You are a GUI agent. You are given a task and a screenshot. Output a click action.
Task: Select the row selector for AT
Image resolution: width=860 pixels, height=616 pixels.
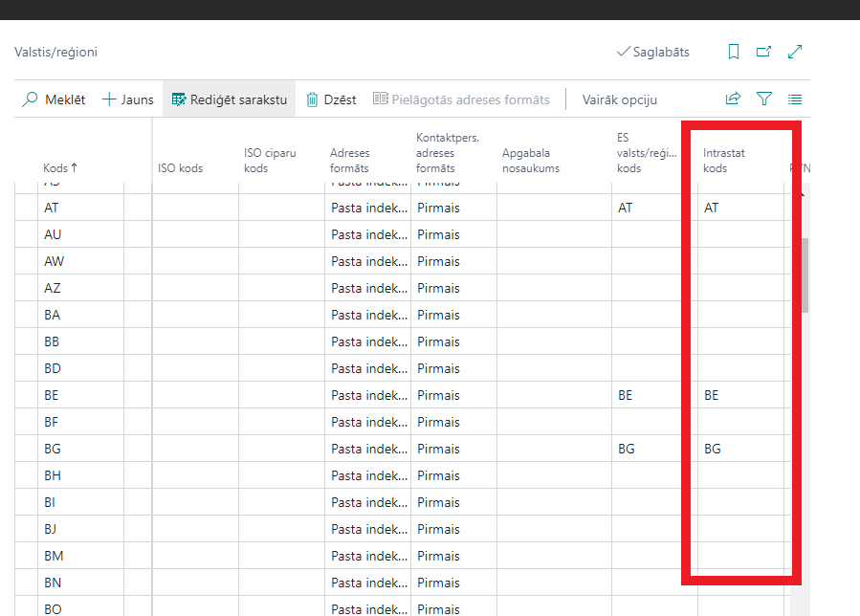pyautogui.click(x=27, y=208)
